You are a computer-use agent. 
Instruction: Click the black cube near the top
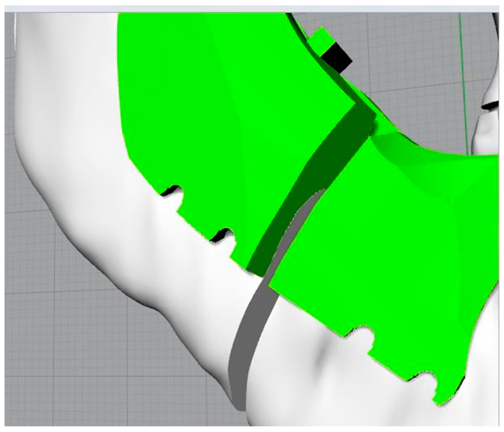337,57
